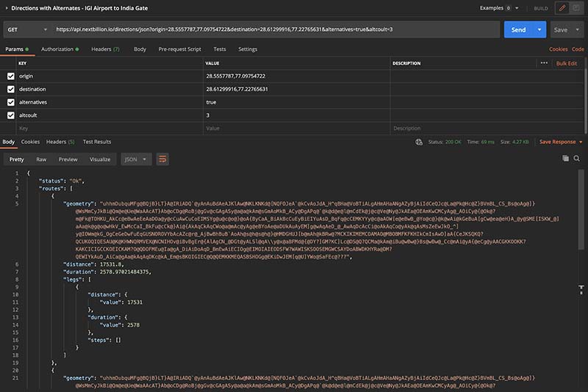Open the Cookies link at right

click(x=558, y=49)
